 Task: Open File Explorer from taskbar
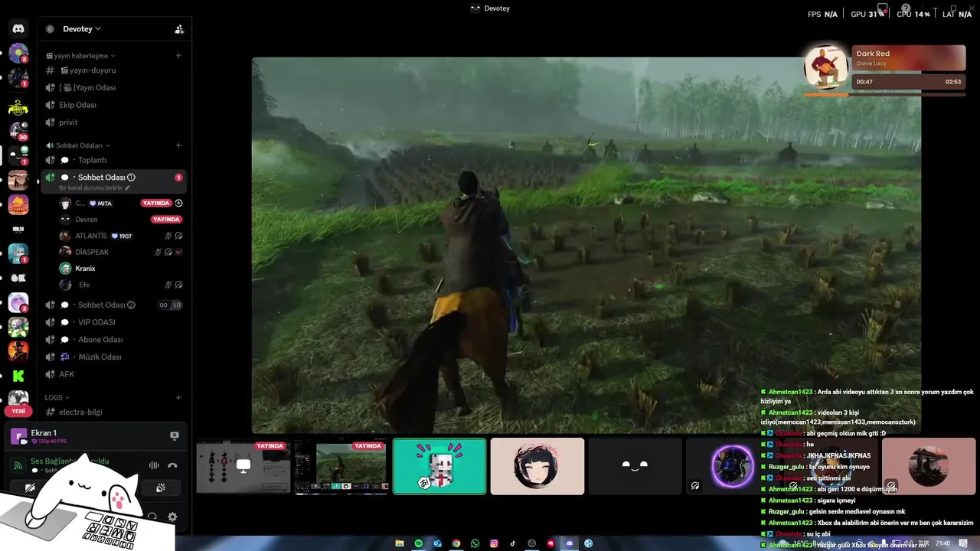point(400,543)
